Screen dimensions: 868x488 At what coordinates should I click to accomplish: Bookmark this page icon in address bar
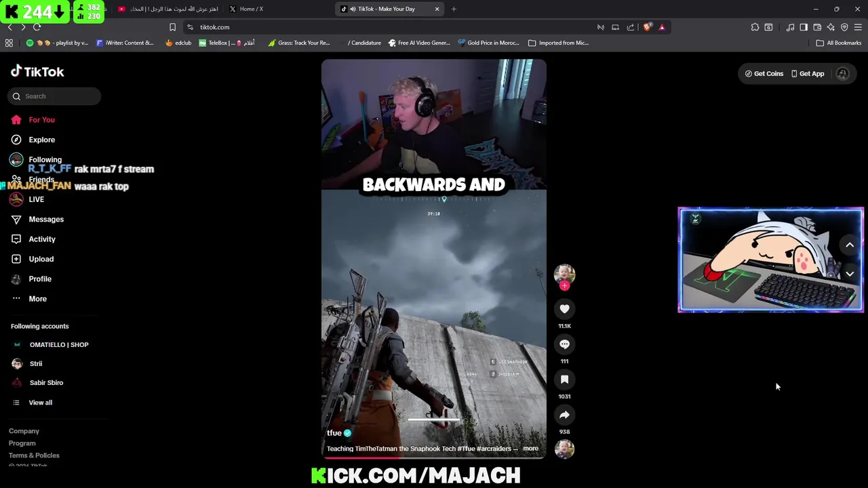coord(172,27)
